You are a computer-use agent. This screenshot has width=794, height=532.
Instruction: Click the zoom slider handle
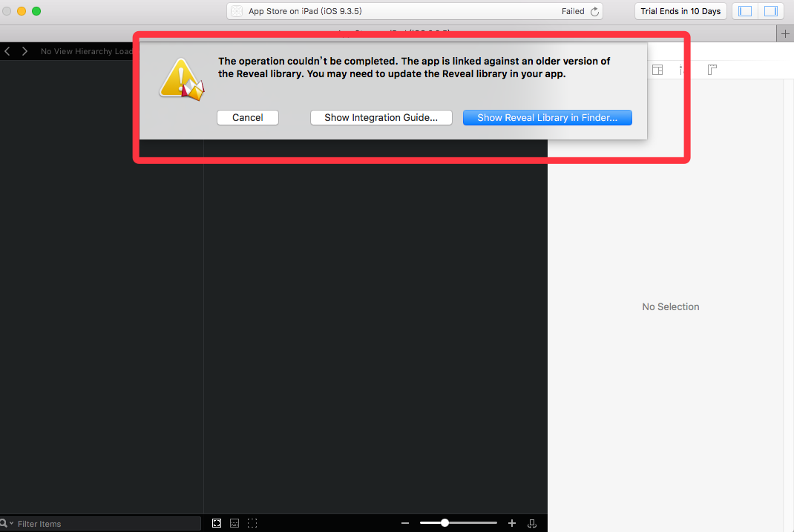click(x=444, y=523)
